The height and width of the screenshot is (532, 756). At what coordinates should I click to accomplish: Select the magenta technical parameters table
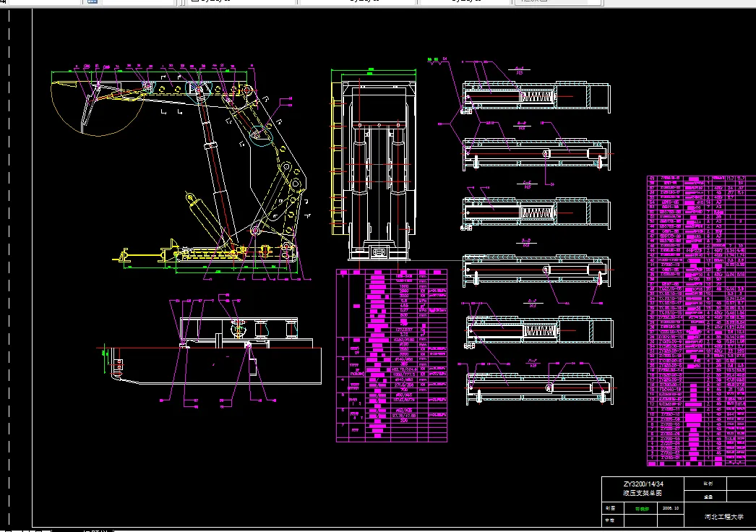392,356
